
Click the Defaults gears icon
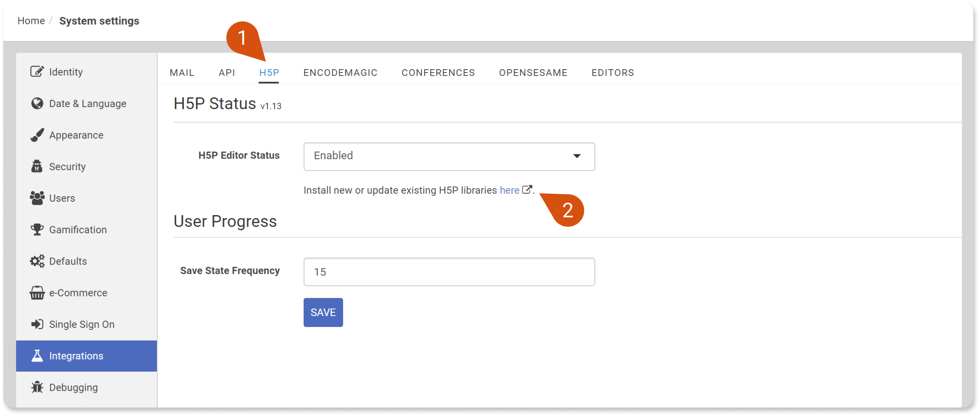37,261
